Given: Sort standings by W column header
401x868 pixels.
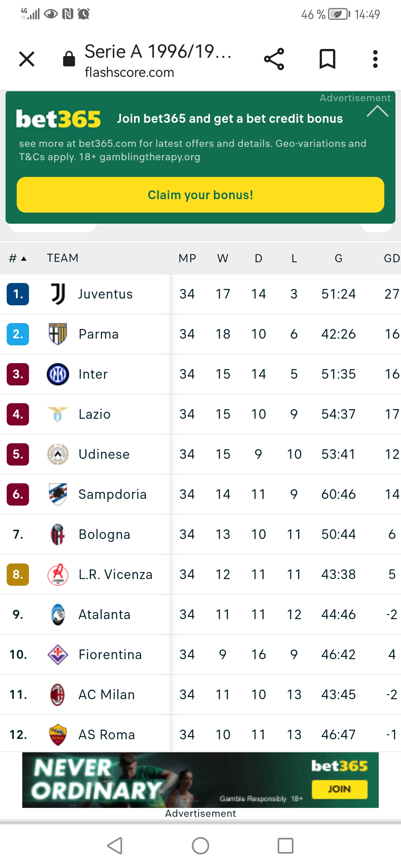Looking at the screenshot, I should click(x=223, y=258).
